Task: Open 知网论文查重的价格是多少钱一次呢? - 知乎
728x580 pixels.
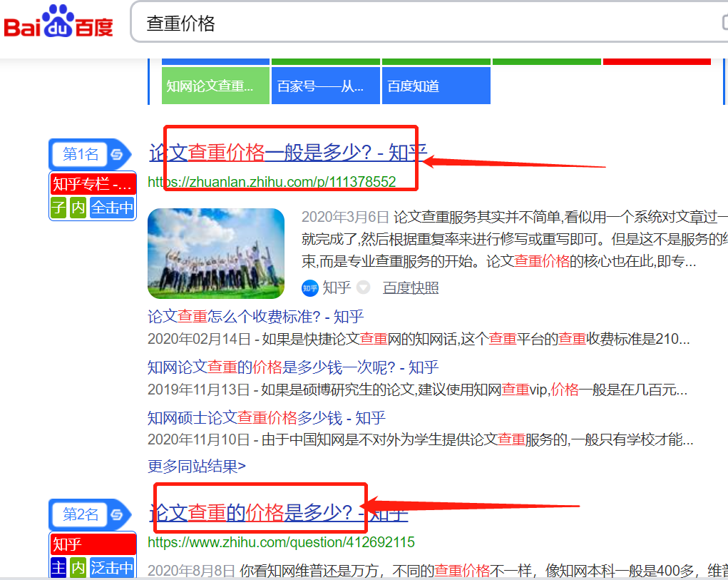Action: point(293,367)
